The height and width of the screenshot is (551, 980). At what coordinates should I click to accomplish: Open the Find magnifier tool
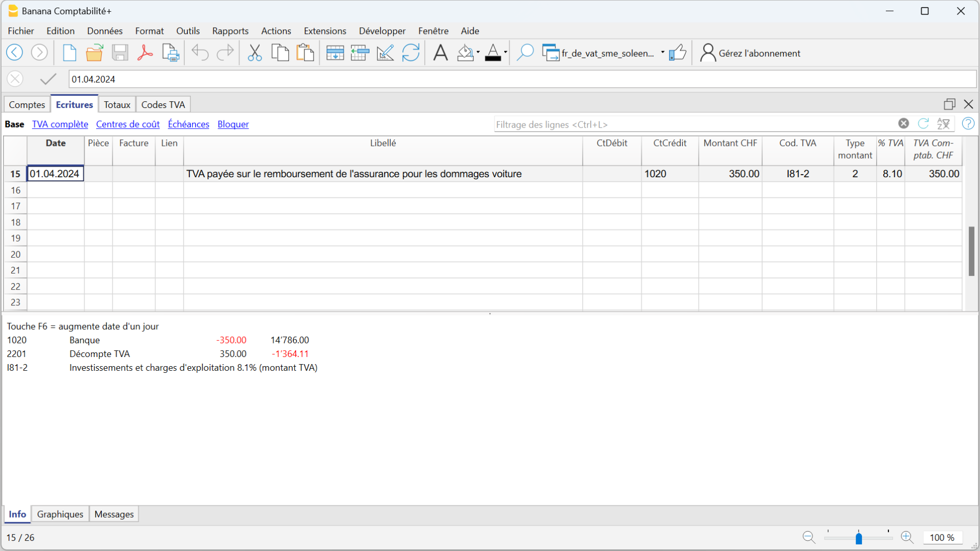(525, 53)
